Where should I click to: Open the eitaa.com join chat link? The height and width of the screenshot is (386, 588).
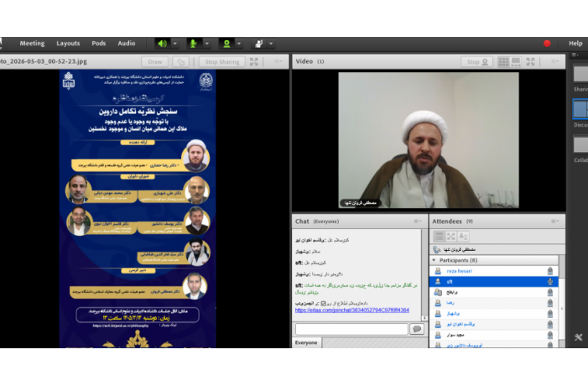coord(351,310)
